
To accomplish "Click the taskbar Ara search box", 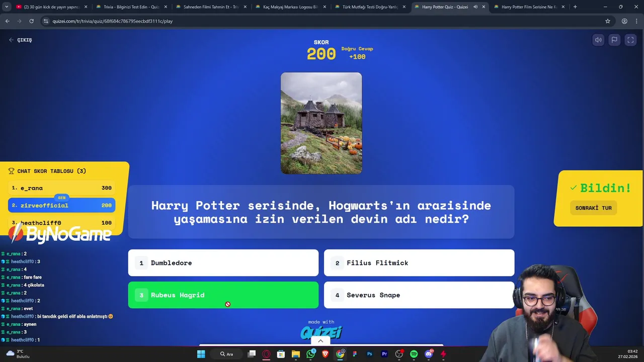I will 226,354.
